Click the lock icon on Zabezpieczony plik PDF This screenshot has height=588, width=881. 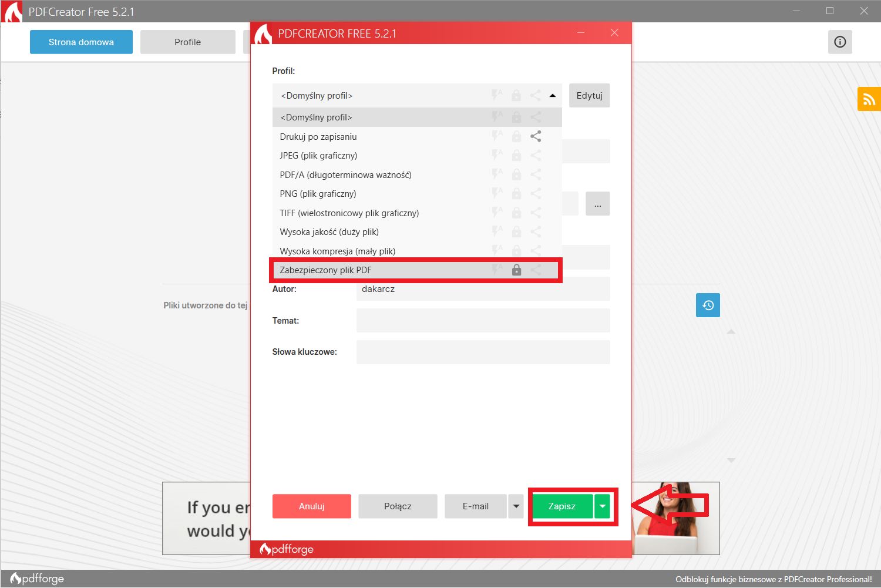pyautogui.click(x=516, y=270)
